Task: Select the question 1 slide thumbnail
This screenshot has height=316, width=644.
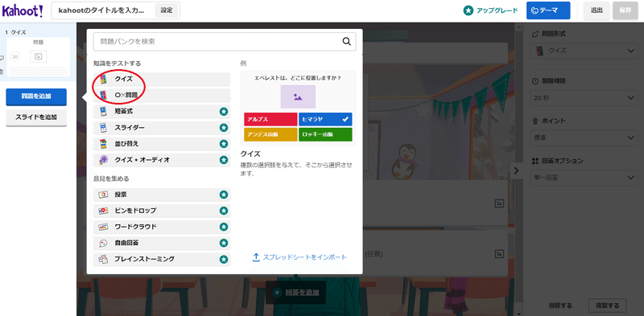Action: click(38, 56)
